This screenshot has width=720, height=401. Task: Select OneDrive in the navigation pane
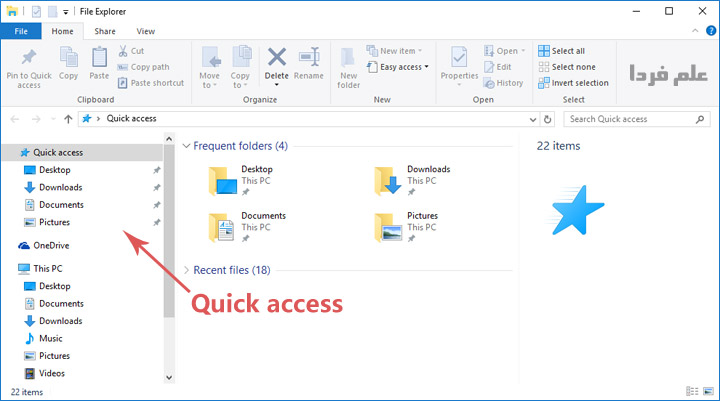(x=51, y=245)
